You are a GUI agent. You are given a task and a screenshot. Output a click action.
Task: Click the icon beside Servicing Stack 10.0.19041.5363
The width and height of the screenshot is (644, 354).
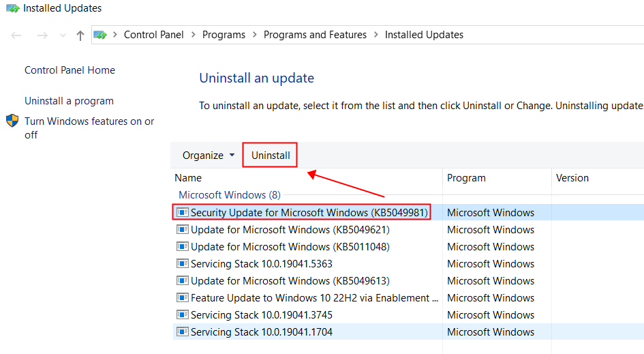pos(183,263)
